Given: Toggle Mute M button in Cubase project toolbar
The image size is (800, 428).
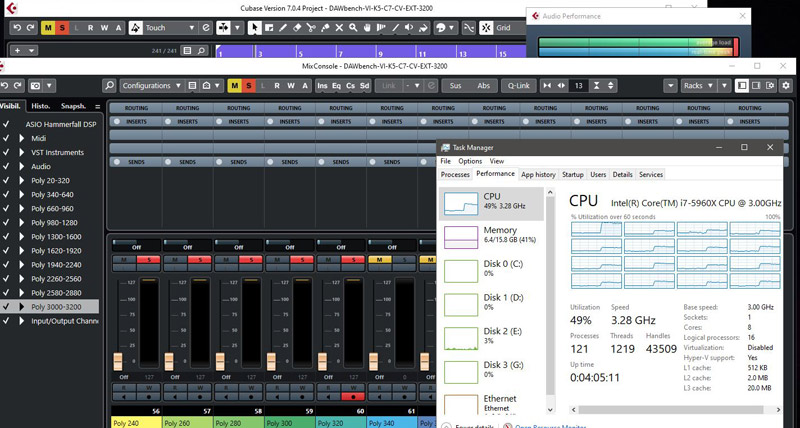Looking at the screenshot, I should coord(48,28).
